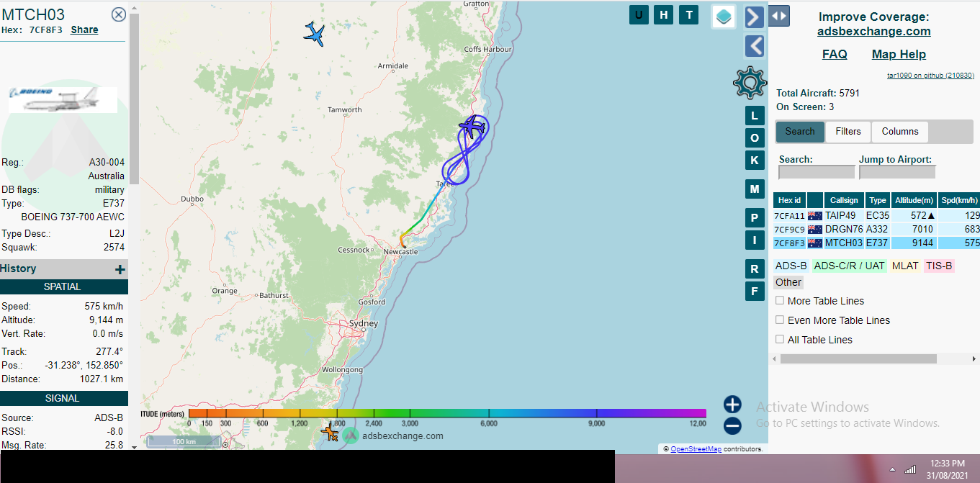Open OpenStreetMap contributors link
The image size is (980, 483).
(x=696, y=449)
